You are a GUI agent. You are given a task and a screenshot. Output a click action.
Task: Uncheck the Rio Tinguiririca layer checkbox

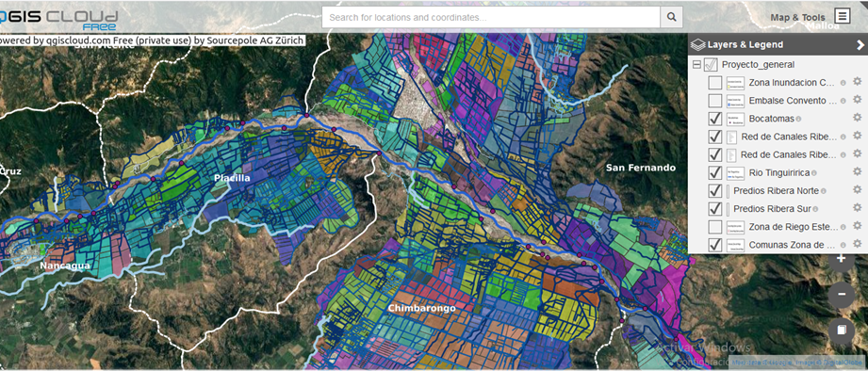pos(715,173)
